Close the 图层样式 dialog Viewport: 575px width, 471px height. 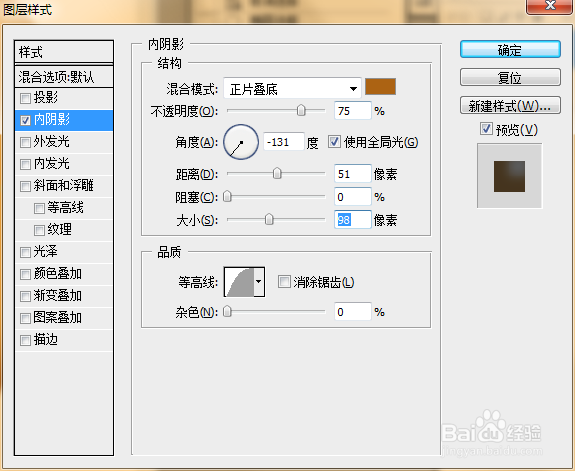coord(549,6)
